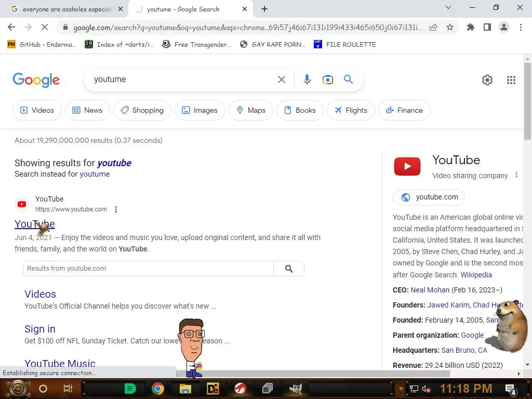The width and height of the screenshot is (532, 399).
Task: Edit the Google search query field
Action: point(183,79)
